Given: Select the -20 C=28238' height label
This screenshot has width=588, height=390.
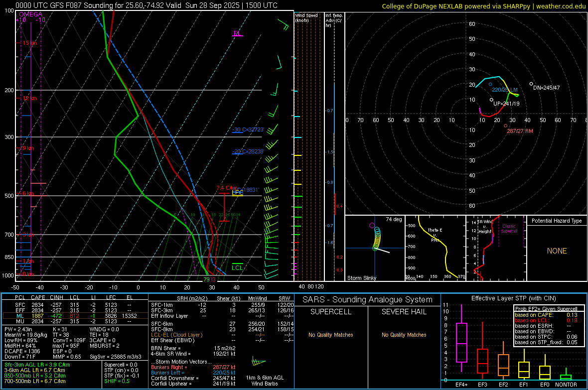Looking at the screenshot, I should tap(248, 151).
